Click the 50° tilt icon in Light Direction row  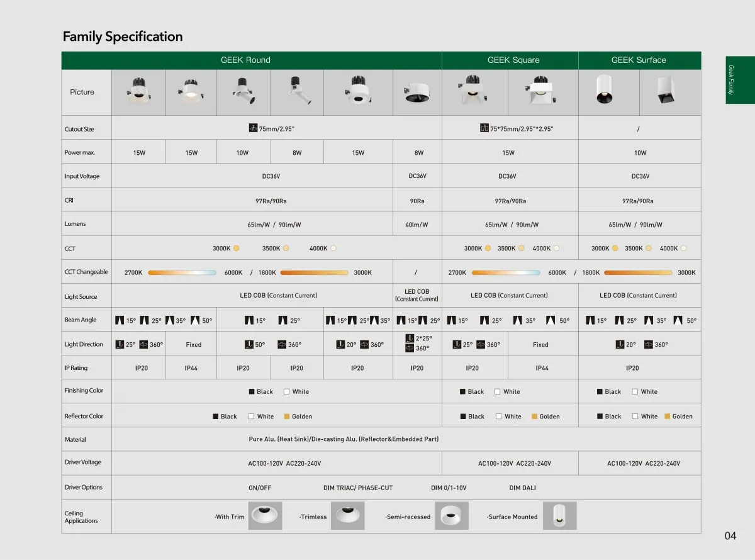coord(249,344)
